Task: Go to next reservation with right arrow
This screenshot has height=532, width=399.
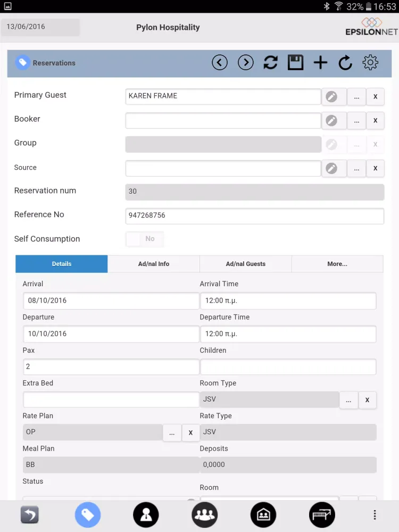Action: (x=246, y=63)
